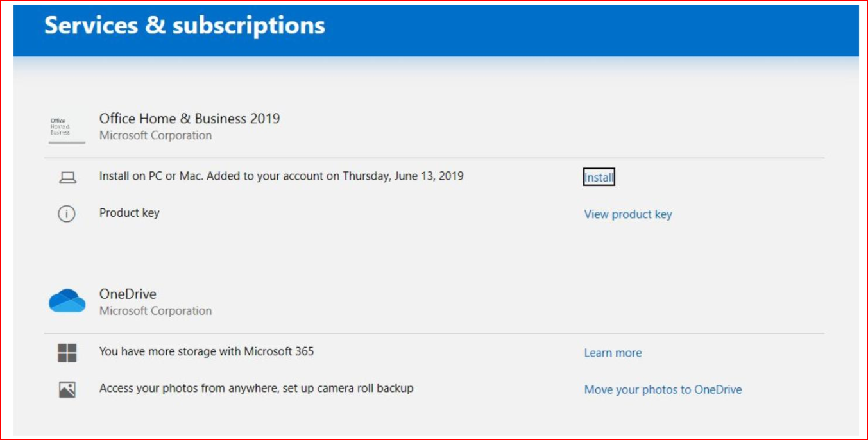This screenshot has width=868, height=440.
Task: Click the Product key label
Action: [129, 213]
